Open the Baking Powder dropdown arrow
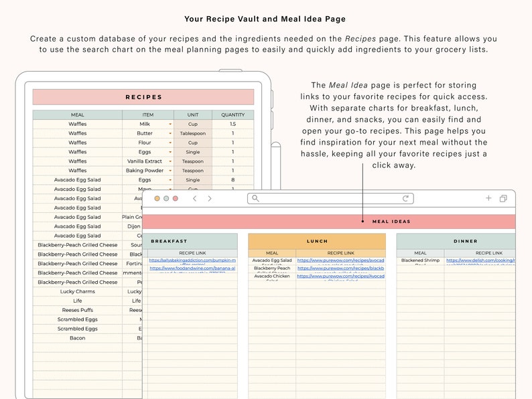The height and width of the screenshot is (399, 532). click(170, 171)
